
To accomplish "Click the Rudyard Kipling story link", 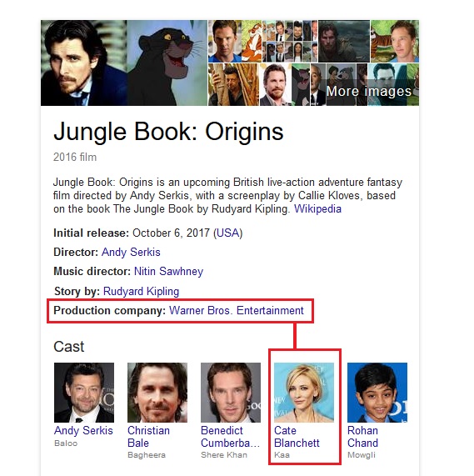I will pyautogui.click(x=141, y=292).
